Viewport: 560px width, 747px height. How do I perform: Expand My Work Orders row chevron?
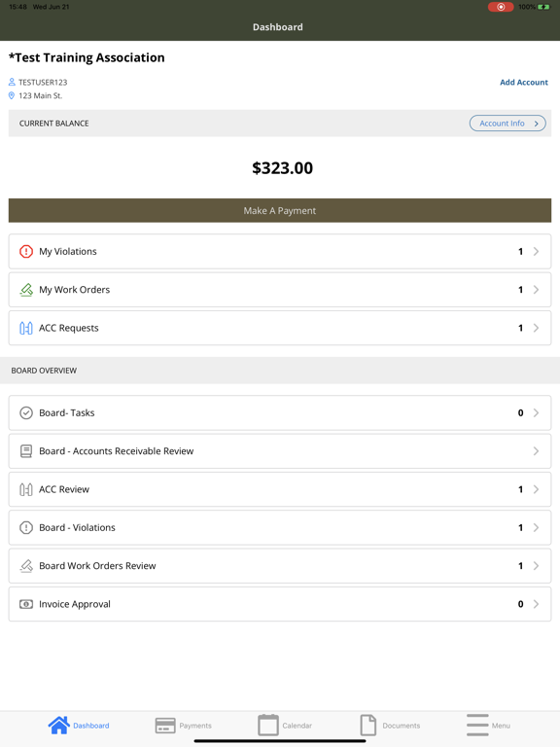(537, 290)
